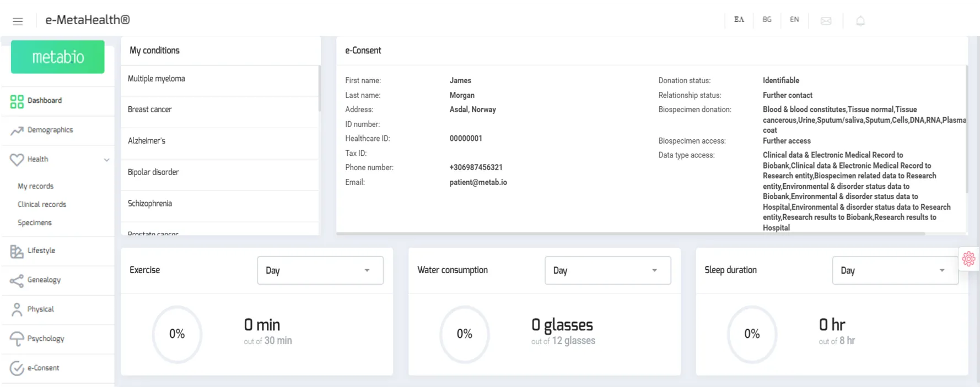Click the Dashboard grid icon
The image size is (980, 387).
[x=17, y=101]
